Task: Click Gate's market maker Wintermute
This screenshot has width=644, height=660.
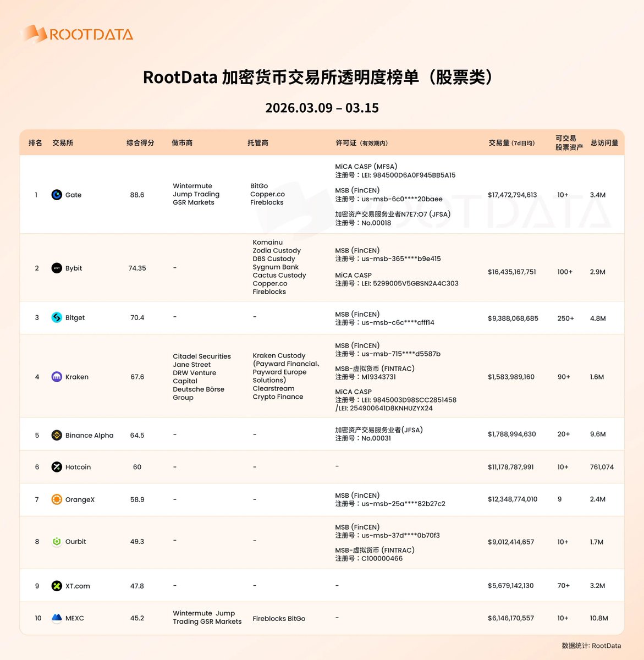Action: pyautogui.click(x=192, y=186)
